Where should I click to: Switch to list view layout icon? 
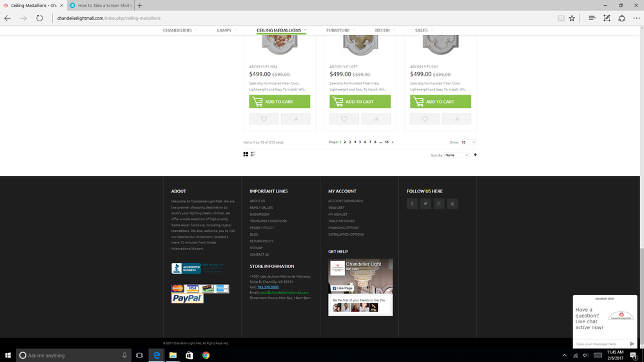253,155
